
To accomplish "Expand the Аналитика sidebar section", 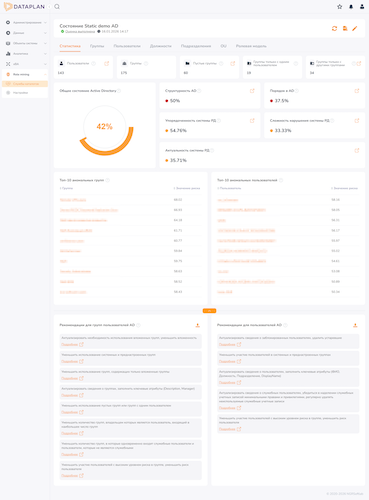I will pyautogui.click(x=25, y=54).
